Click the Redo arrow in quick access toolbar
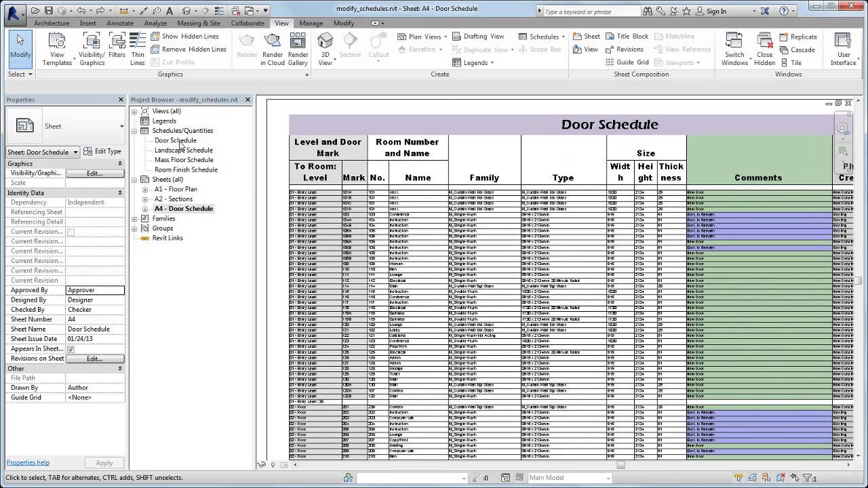This screenshot has width=868, height=488. 100,10
